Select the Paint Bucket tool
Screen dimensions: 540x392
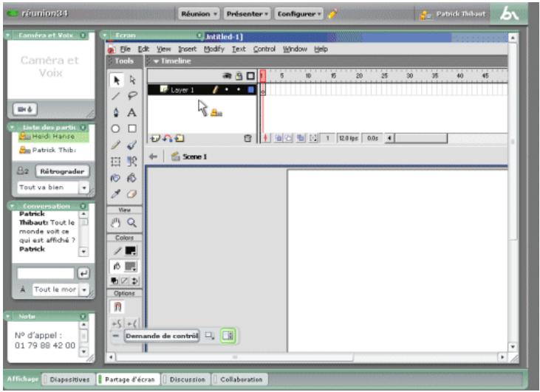click(132, 178)
